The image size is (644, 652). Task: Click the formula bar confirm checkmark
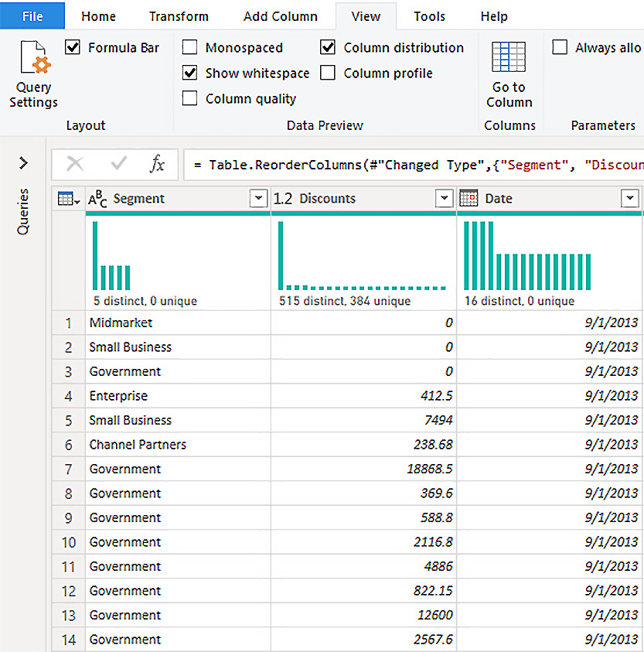(119, 163)
